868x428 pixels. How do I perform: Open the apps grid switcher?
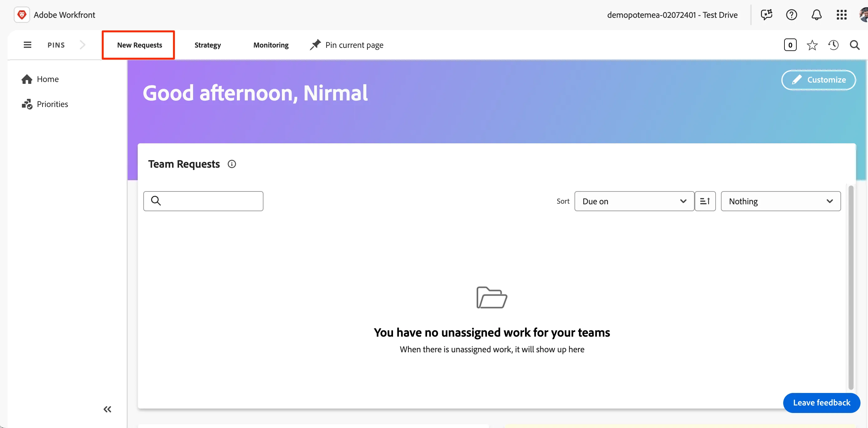841,15
